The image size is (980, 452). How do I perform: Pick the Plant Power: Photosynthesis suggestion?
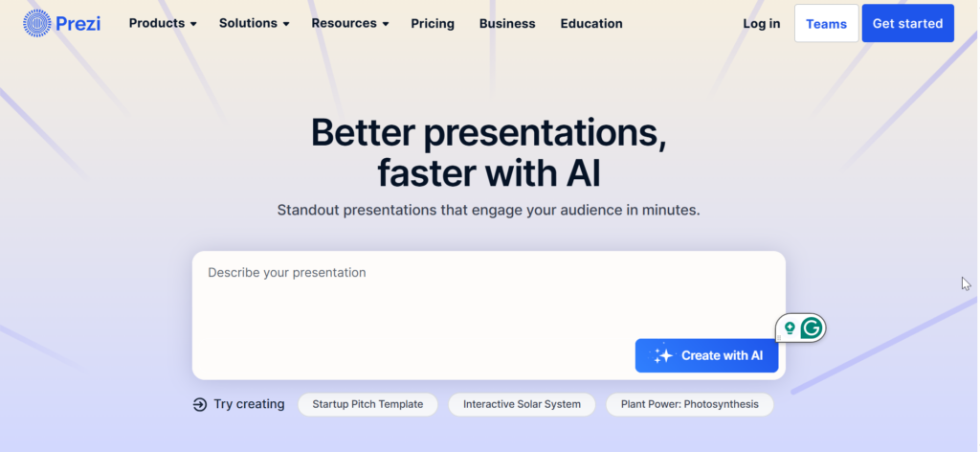(689, 404)
